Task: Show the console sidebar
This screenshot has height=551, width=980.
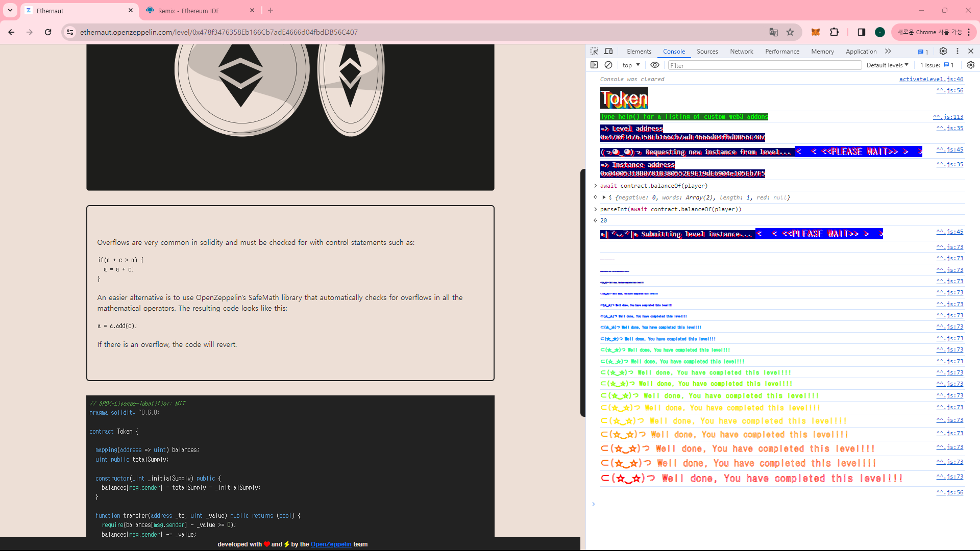Action: (594, 65)
